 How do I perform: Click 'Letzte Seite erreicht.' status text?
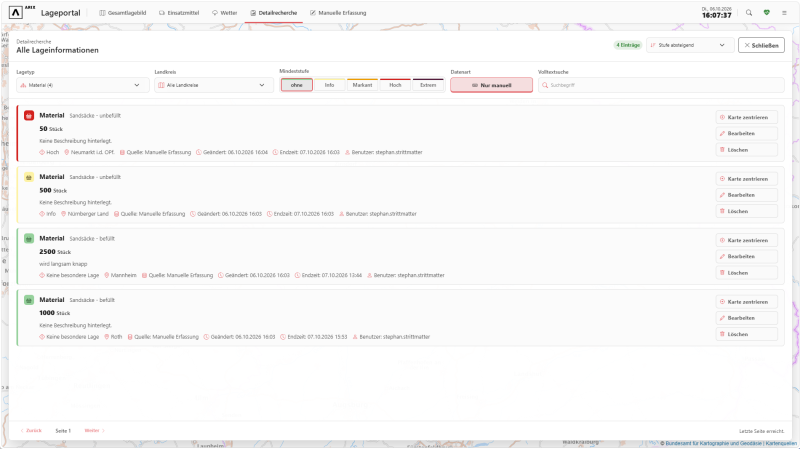[x=761, y=431]
